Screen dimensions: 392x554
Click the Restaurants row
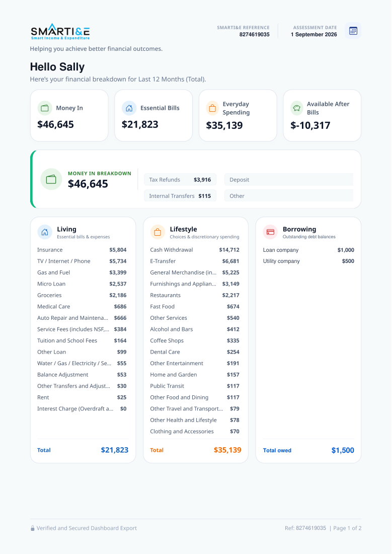click(195, 295)
